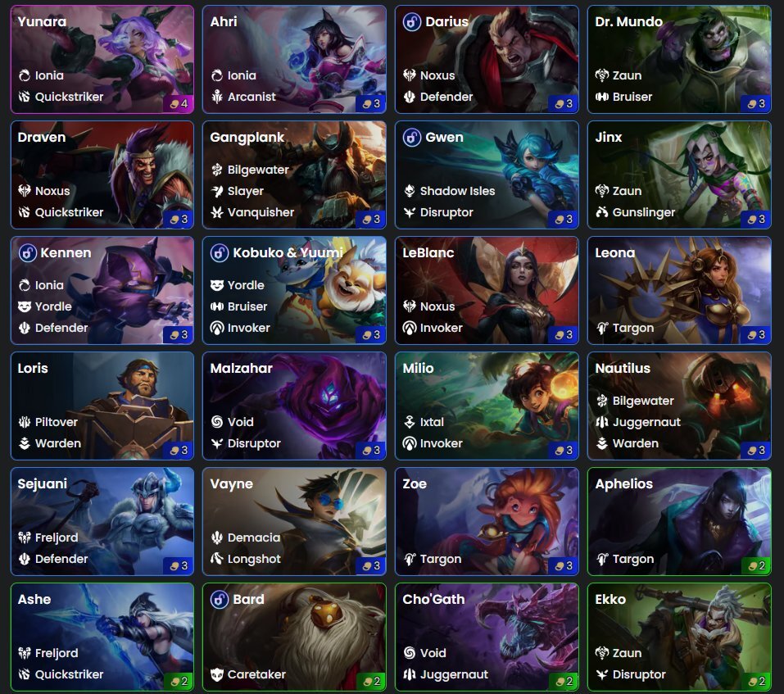Open the Cho'Gath champion card

point(487,637)
